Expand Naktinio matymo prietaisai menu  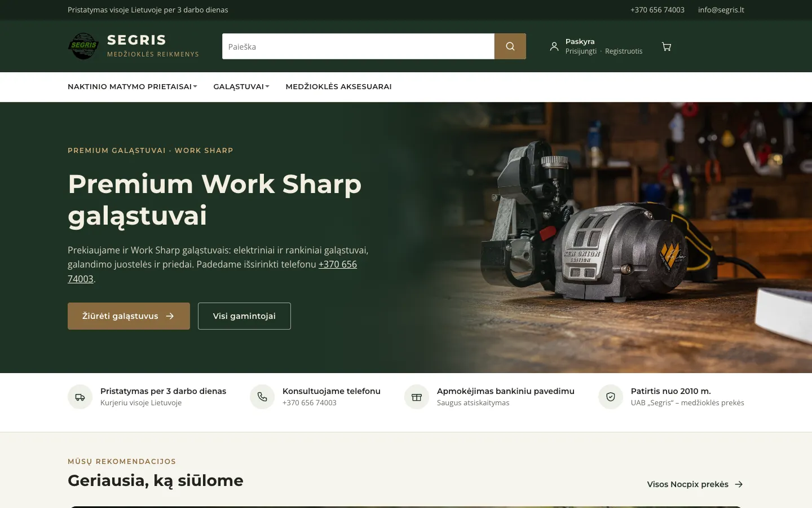pyautogui.click(x=133, y=86)
